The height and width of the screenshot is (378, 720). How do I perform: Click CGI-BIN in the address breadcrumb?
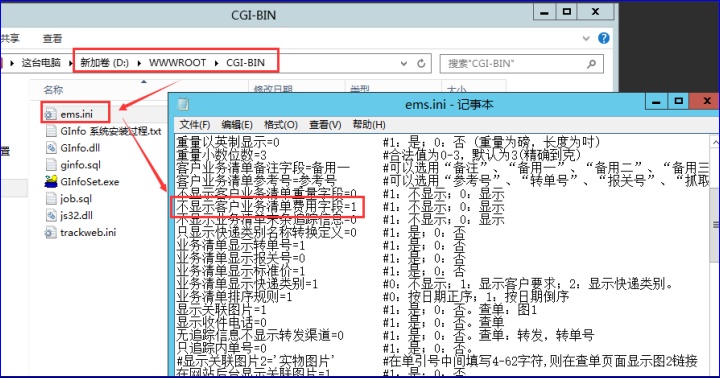click(x=245, y=63)
